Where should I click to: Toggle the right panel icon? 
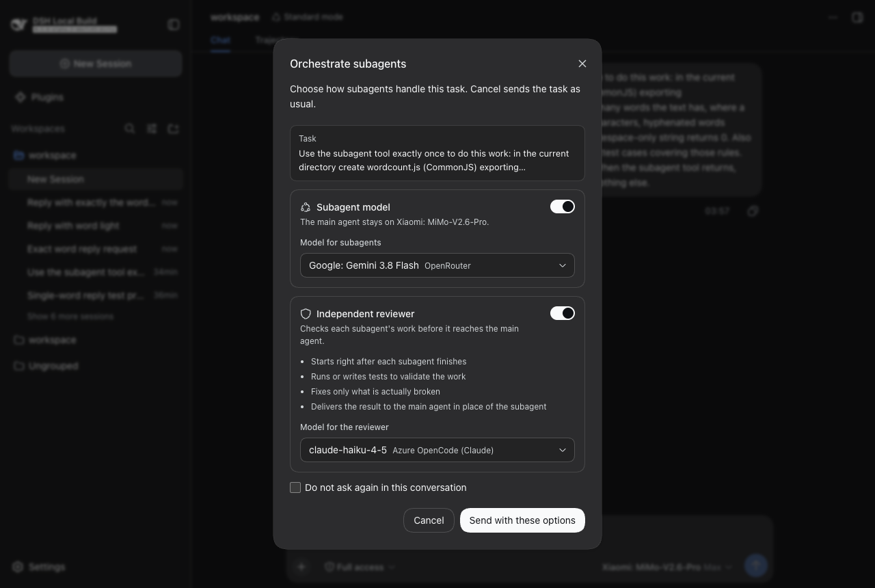click(x=857, y=17)
